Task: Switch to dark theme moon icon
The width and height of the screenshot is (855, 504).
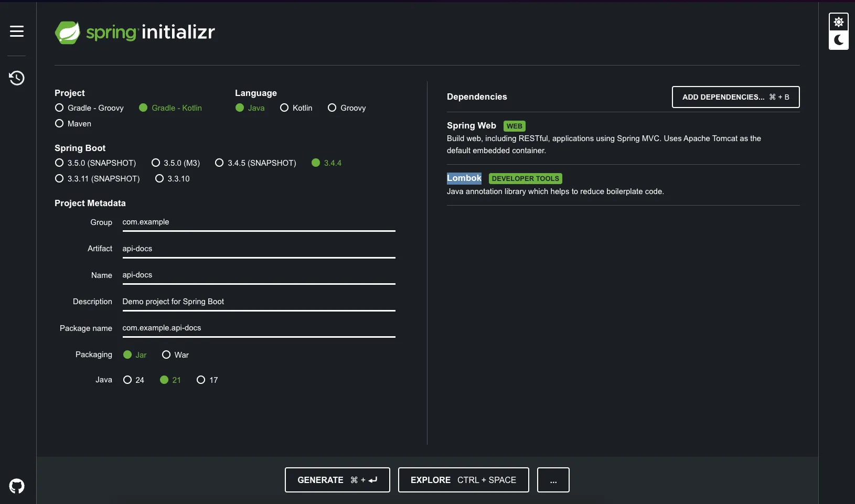Action: coord(839,40)
